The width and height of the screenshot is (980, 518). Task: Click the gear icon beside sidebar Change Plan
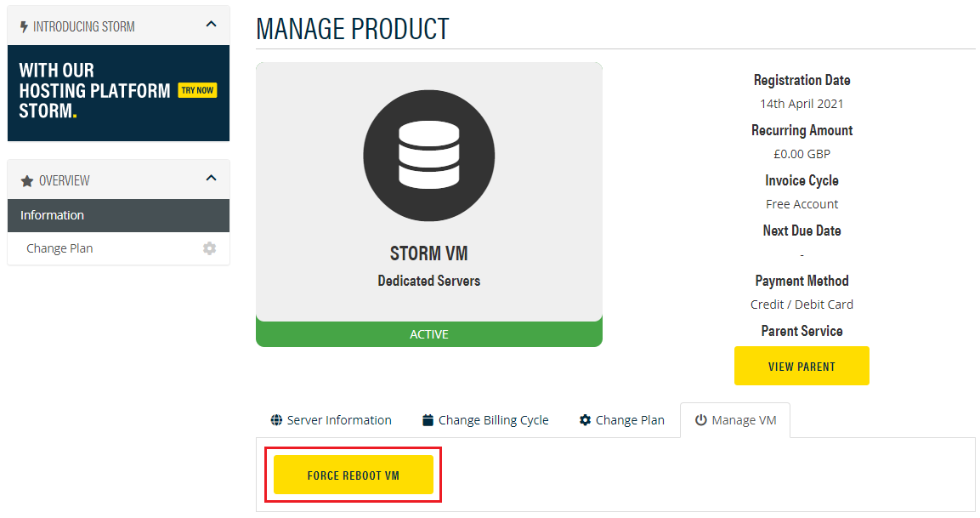point(209,248)
